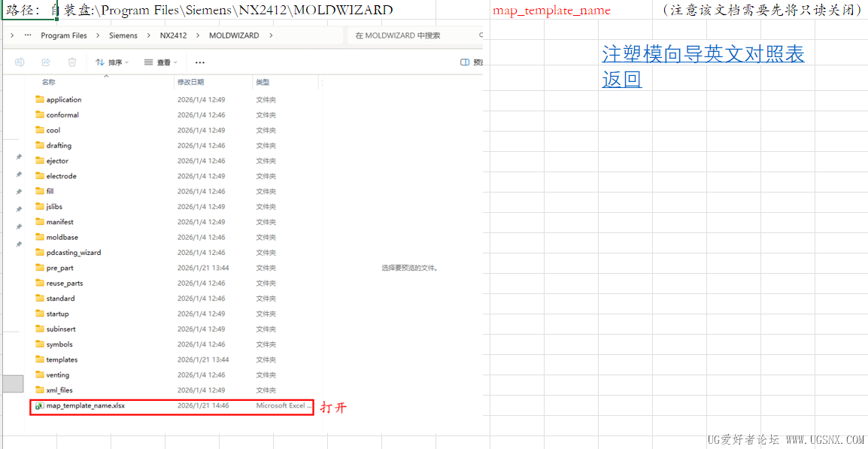
Task: Select the pdcasting_wizard folder icon
Action: pos(39,253)
